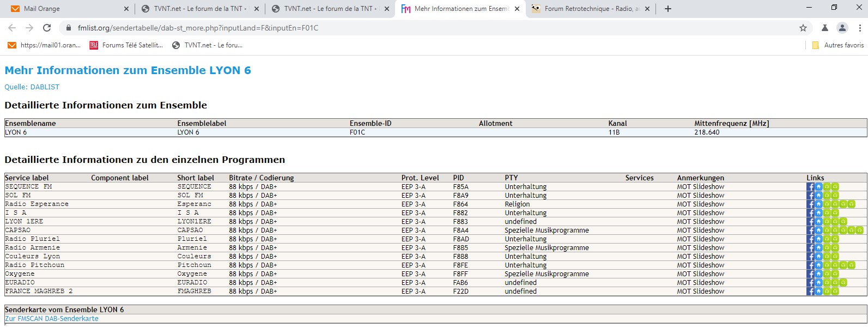This screenshot has width=868, height=328.
Task: Open Facebook link for SOL FM
Action: point(810,196)
